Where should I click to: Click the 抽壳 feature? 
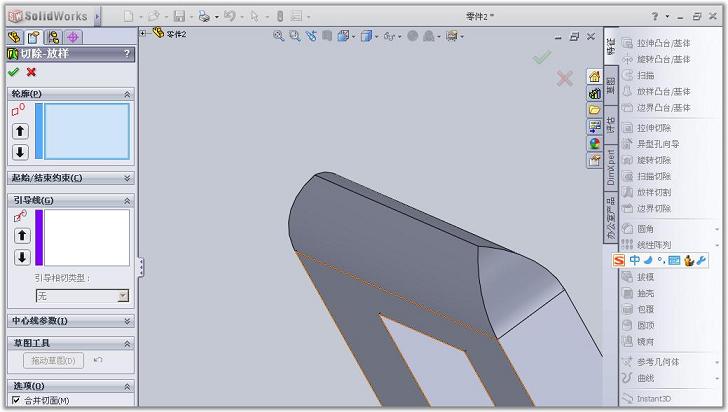pyautogui.click(x=638, y=294)
